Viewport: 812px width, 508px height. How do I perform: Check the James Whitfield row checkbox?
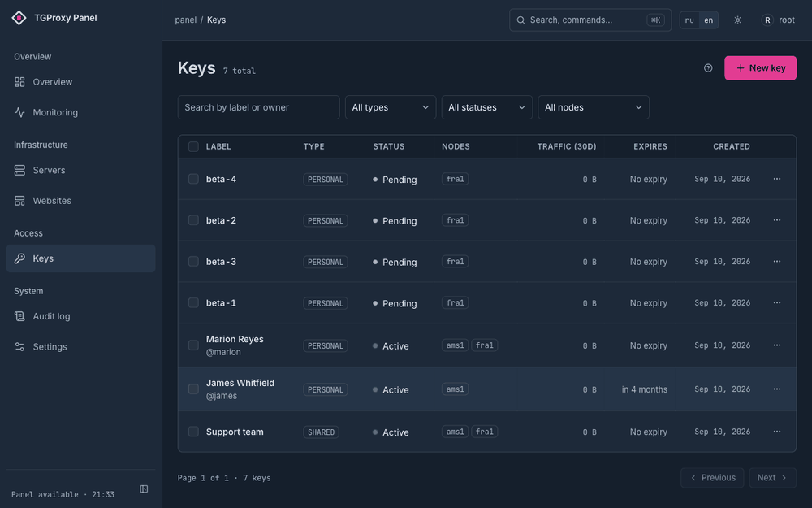(x=193, y=389)
